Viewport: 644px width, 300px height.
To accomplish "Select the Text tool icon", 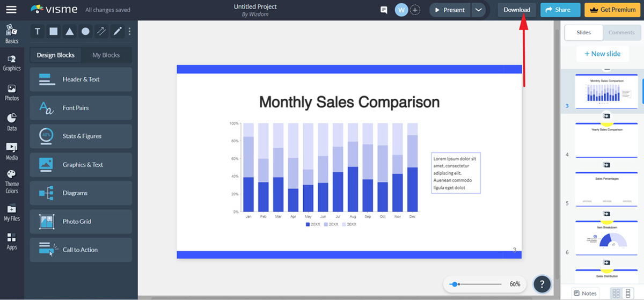I will pos(38,32).
